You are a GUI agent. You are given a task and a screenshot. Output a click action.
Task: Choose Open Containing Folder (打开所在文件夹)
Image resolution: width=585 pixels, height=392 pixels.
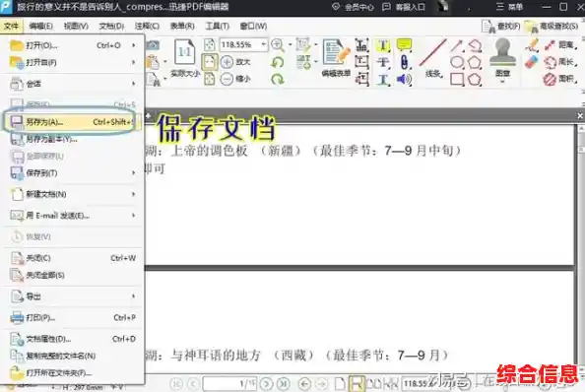pos(72,372)
